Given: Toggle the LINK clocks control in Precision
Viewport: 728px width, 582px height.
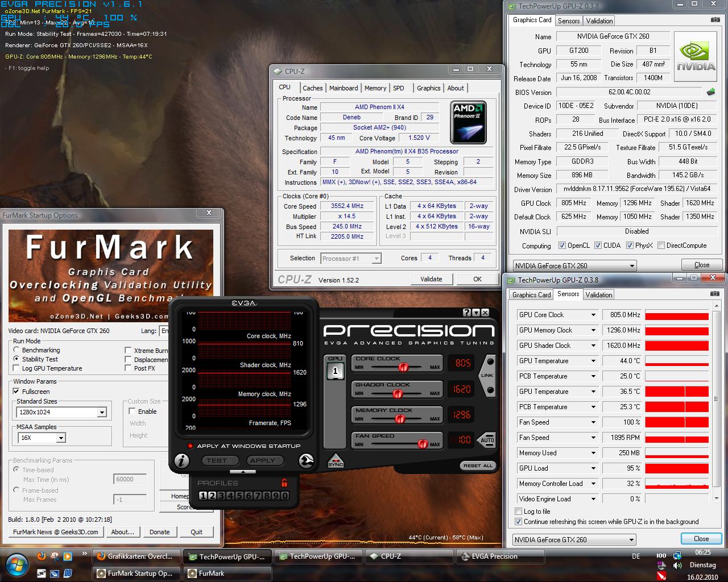Looking at the screenshot, I should tap(487, 375).
